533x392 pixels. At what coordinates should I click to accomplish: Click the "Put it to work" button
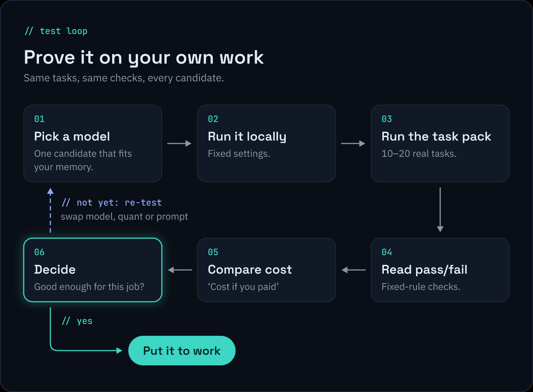pyautogui.click(x=182, y=351)
